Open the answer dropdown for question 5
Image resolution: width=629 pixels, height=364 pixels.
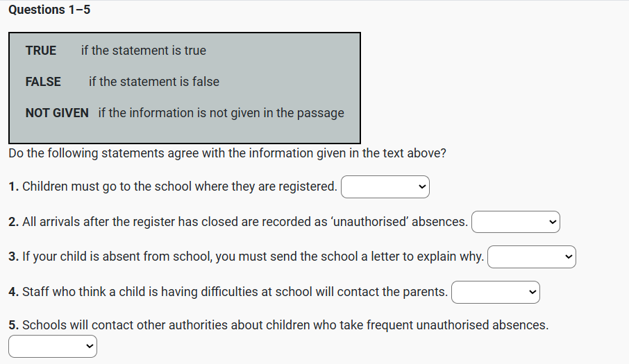(52, 345)
